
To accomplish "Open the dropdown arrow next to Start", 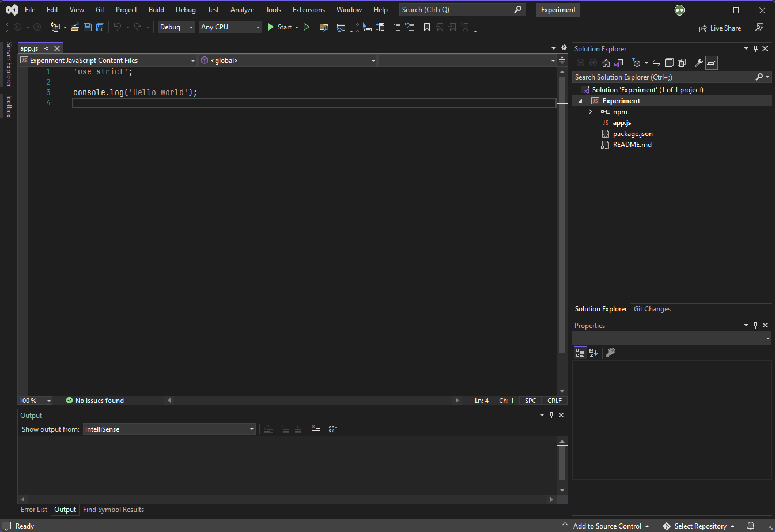I will (x=297, y=27).
